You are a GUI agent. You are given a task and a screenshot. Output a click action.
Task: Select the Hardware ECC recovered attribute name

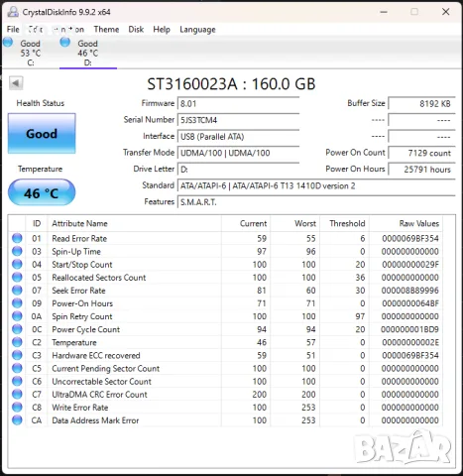pos(96,355)
